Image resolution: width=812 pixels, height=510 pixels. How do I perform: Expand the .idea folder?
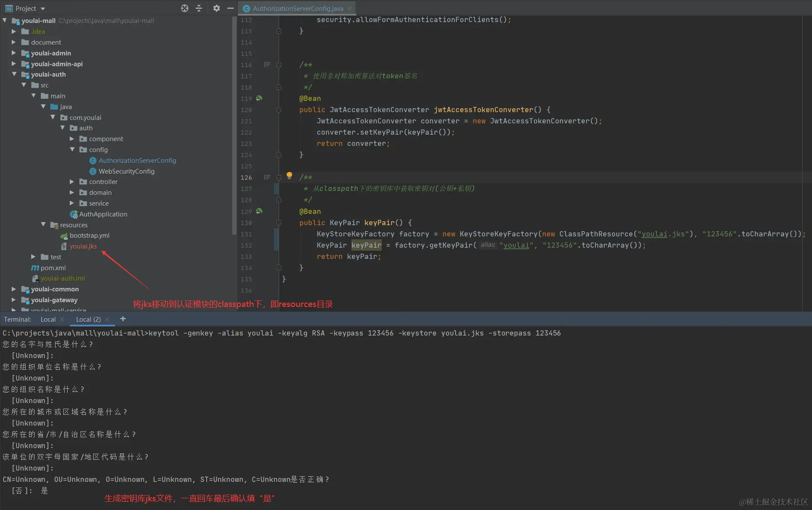click(14, 31)
